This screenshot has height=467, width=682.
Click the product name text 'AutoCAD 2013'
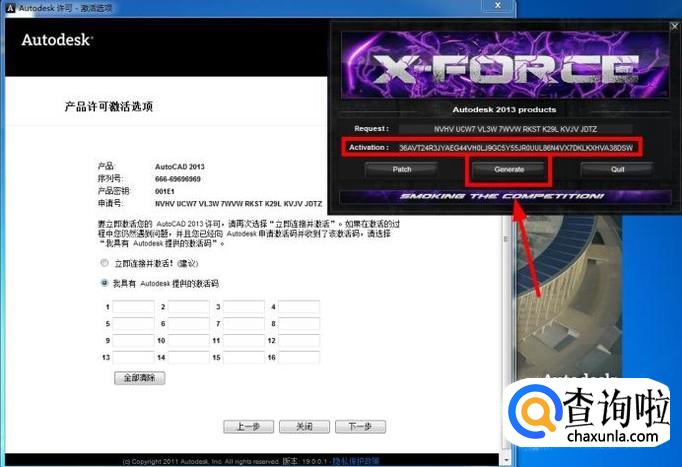pyautogui.click(x=180, y=167)
